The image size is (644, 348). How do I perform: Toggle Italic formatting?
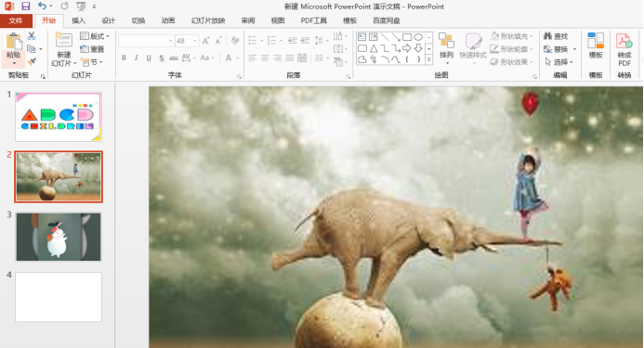[x=136, y=58]
